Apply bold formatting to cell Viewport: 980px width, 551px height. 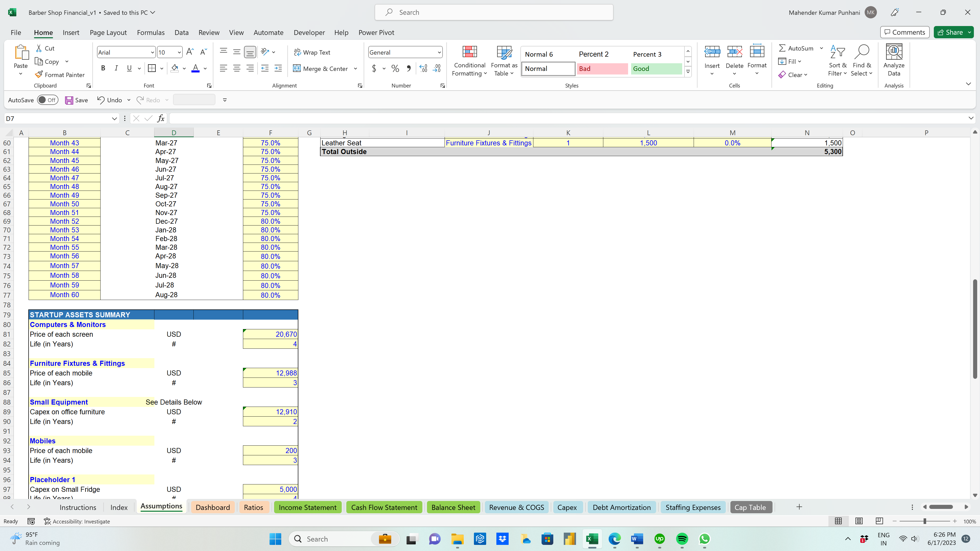103,68
